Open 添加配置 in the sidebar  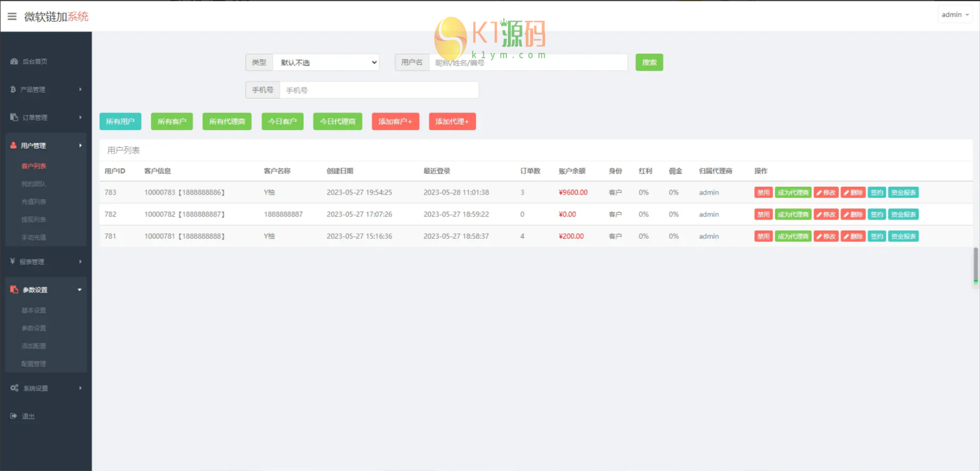34,346
